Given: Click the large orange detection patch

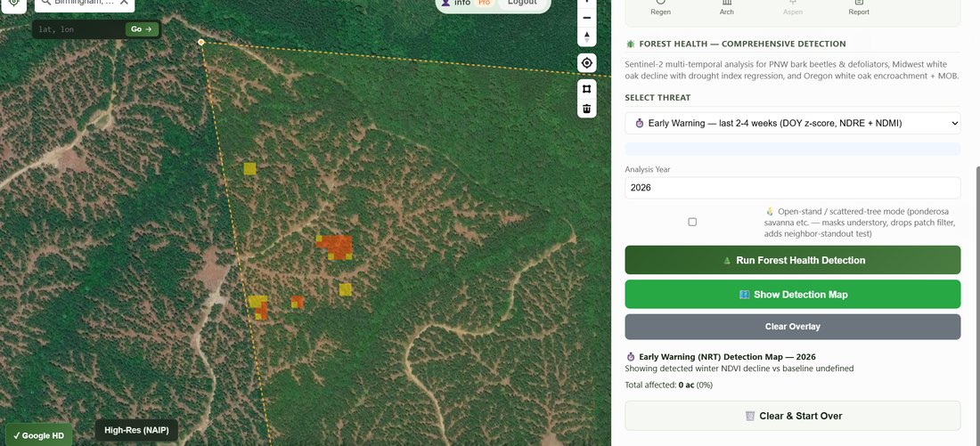Looking at the screenshot, I should point(336,246).
